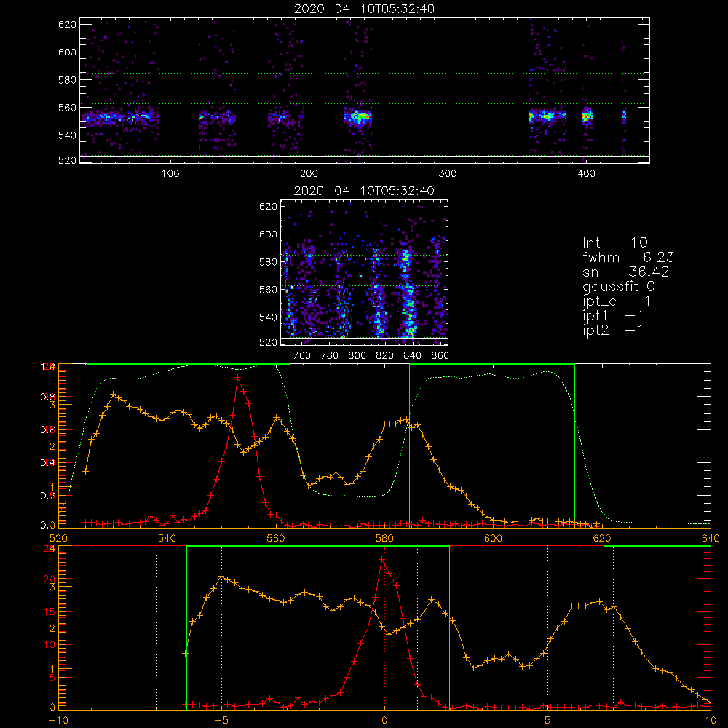Click x-axis label 600 of the profile plot
Screen dimensions: 728x728
(493, 538)
